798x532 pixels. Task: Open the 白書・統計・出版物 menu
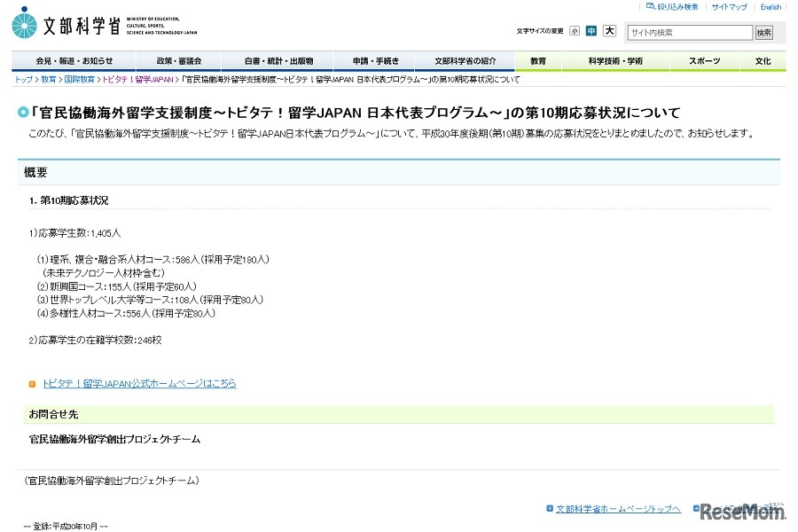click(278, 60)
